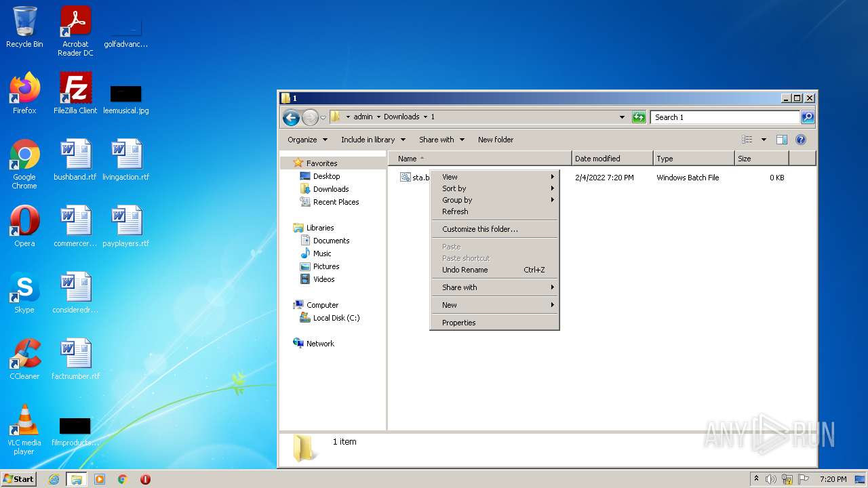Viewport: 868px width, 488px height.
Task: Select the Firefox desktop icon
Action: click(24, 94)
